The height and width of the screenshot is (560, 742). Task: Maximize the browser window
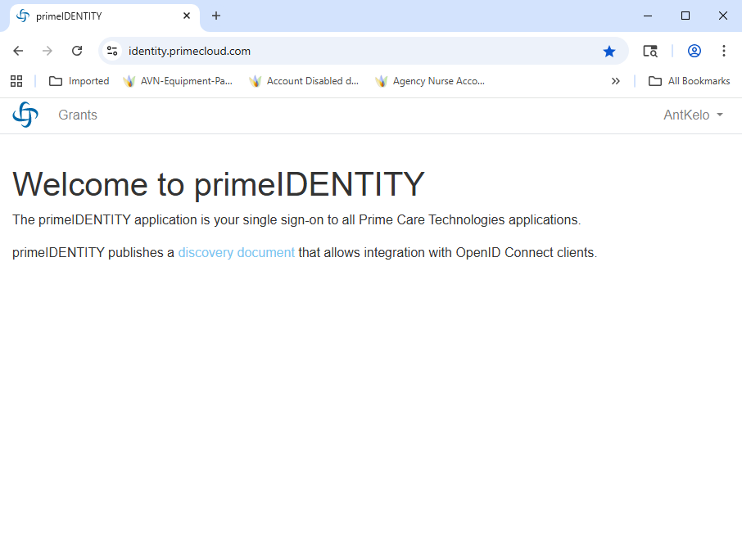click(x=685, y=16)
